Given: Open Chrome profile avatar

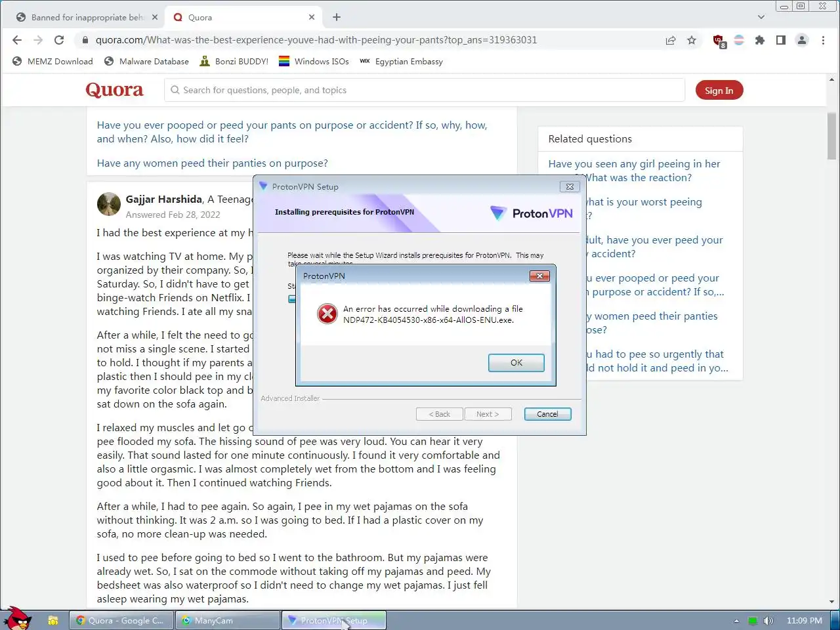Looking at the screenshot, I should [802, 40].
